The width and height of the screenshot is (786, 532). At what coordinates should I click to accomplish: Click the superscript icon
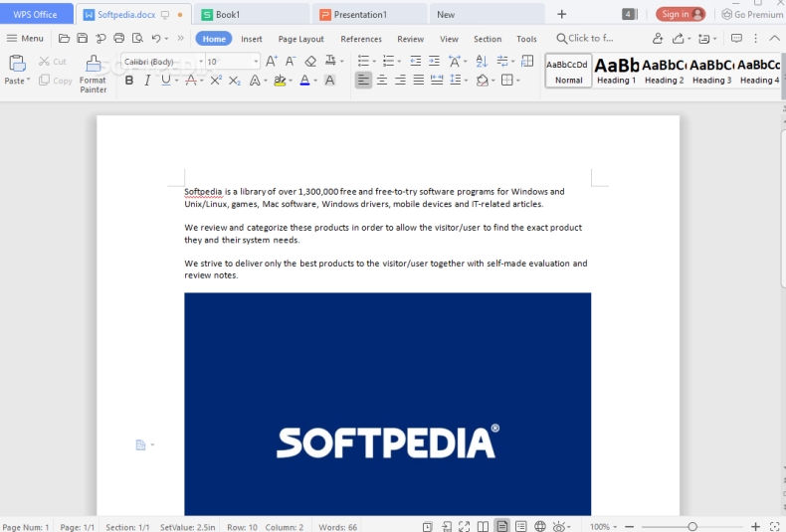tap(216, 81)
